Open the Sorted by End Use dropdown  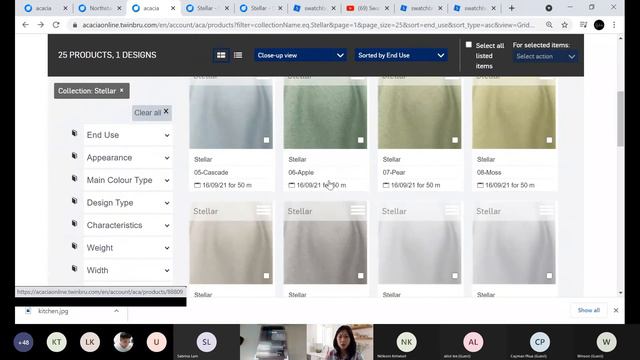(x=401, y=55)
